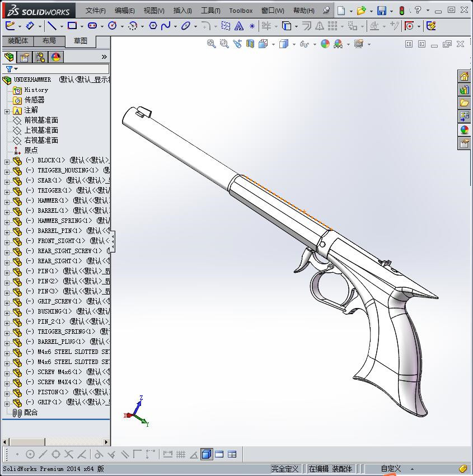Click the History item in tree

pyautogui.click(x=36, y=90)
